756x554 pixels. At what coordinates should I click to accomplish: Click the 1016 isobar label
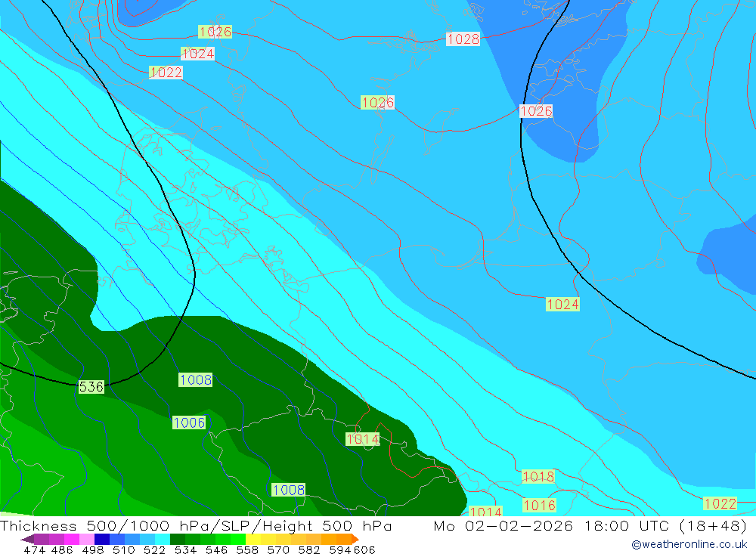coord(540,506)
